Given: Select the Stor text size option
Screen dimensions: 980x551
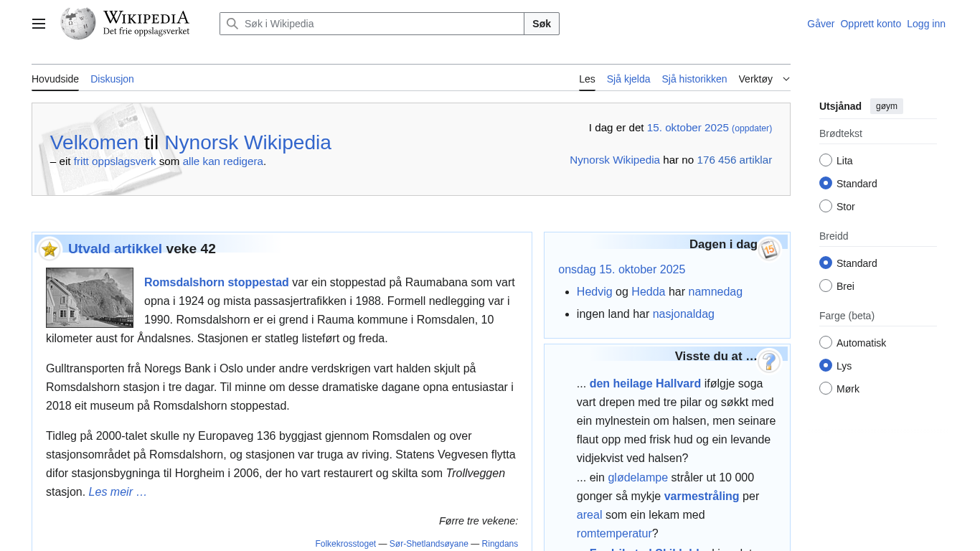Looking at the screenshot, I should click(x=826, y=207).
